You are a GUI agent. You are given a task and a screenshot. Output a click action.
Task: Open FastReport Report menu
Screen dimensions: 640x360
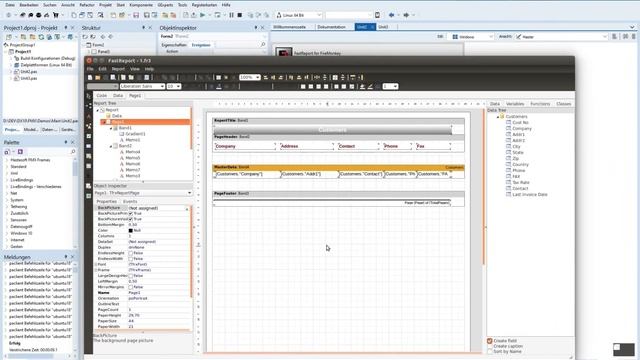pyautogui.click(x=118, y=69)
